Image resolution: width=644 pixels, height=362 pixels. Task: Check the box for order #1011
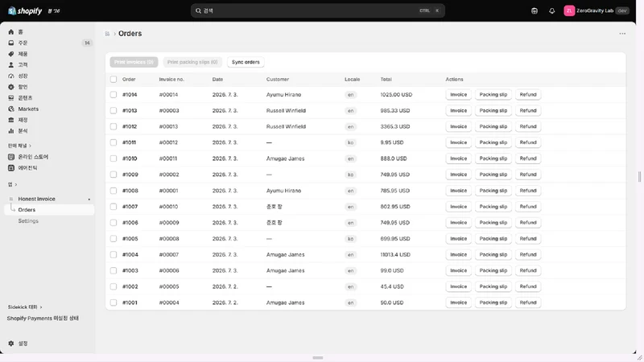pyautogui.click(x=114, y=142)
